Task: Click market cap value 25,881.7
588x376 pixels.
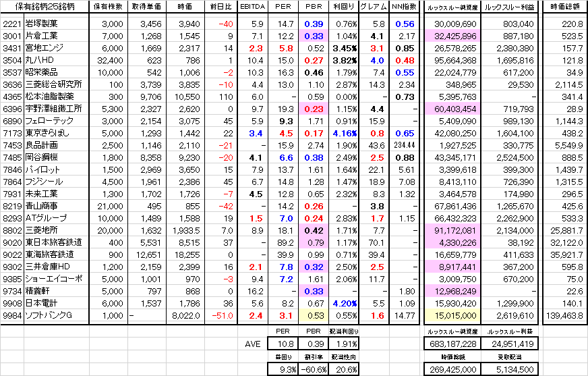Action: point(566,230)
